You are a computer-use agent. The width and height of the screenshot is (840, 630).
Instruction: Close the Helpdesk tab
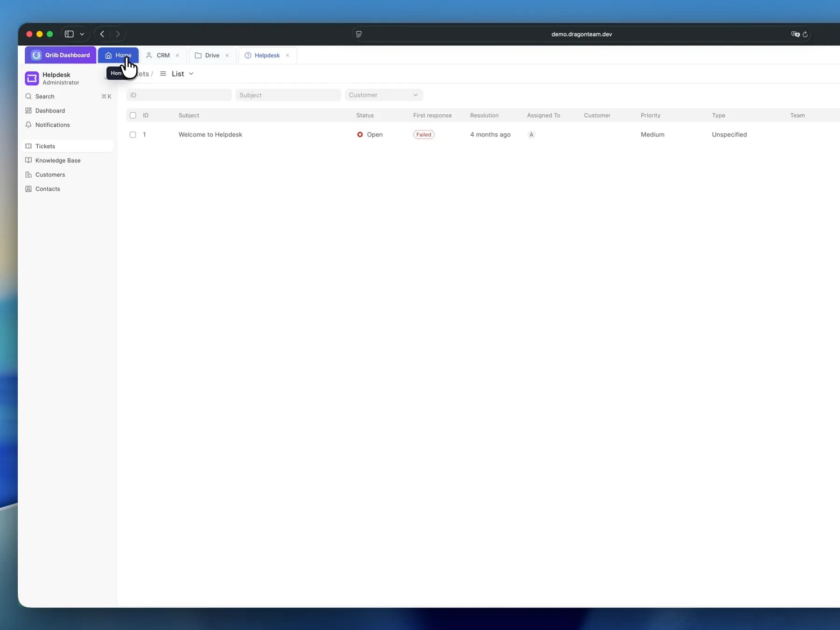[287, 55]
